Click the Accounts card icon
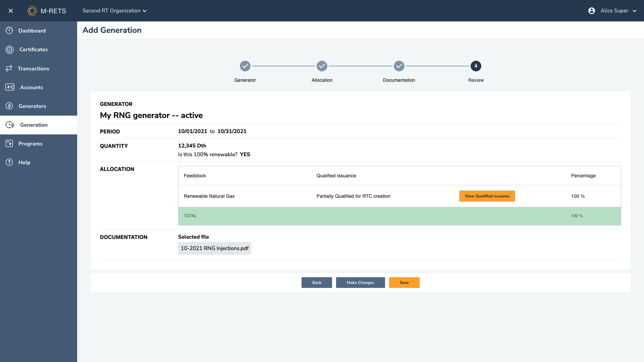The height and width of the screenshot is (362, 644). [10, 87]
